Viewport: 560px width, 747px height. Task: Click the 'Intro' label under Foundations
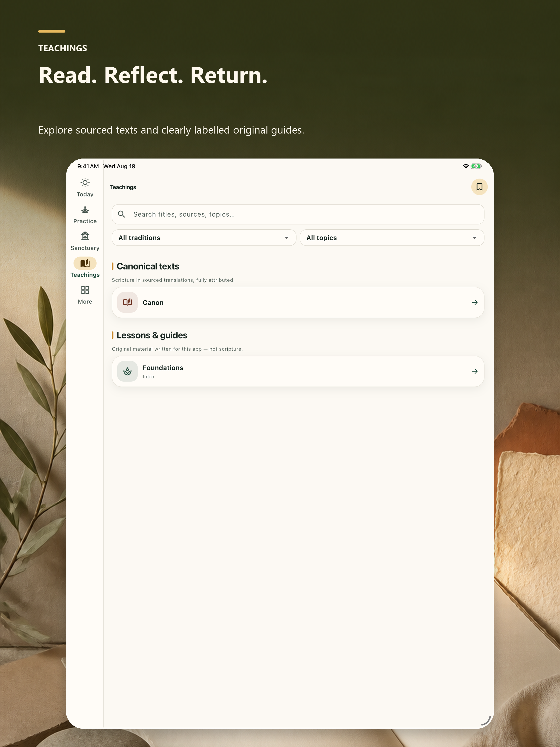(x=148, y=376)
